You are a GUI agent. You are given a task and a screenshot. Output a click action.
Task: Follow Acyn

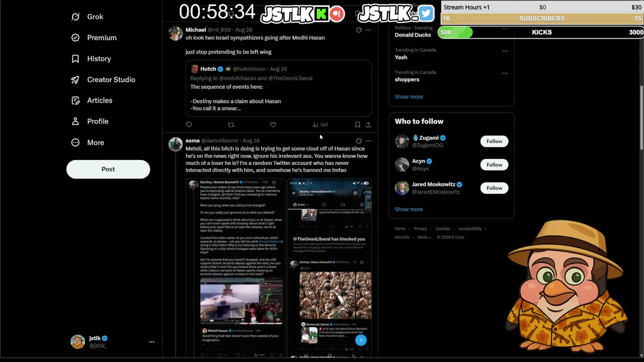(494, 165)
